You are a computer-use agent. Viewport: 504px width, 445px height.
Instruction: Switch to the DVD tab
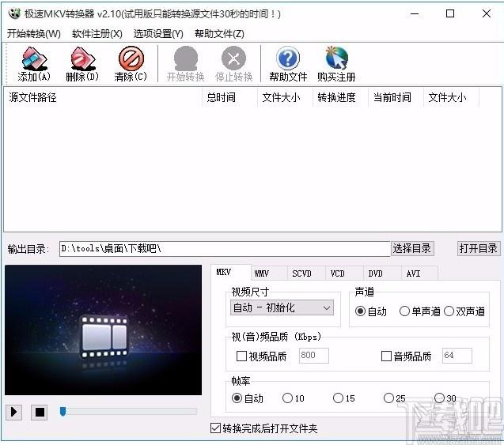tap(382, 273)
